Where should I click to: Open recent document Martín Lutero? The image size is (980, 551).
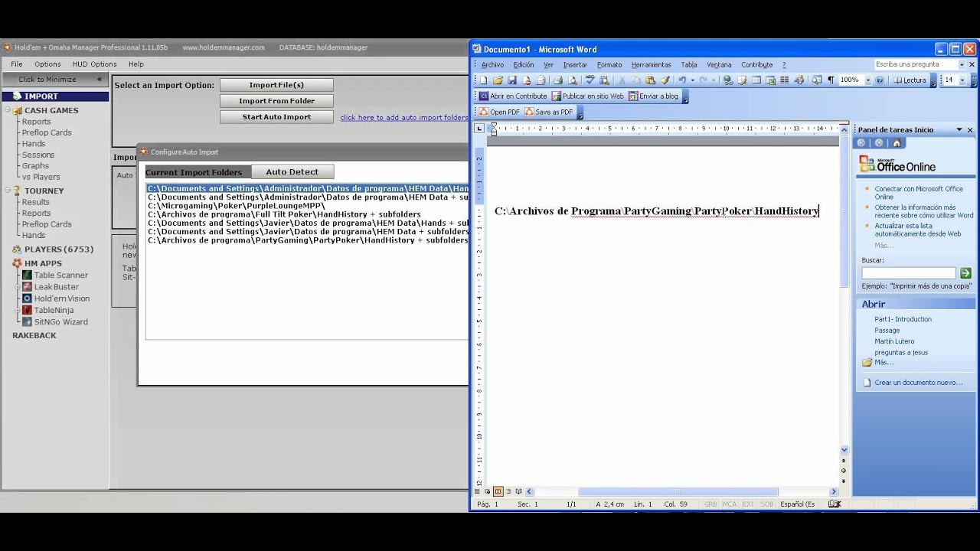coord(894,341)
